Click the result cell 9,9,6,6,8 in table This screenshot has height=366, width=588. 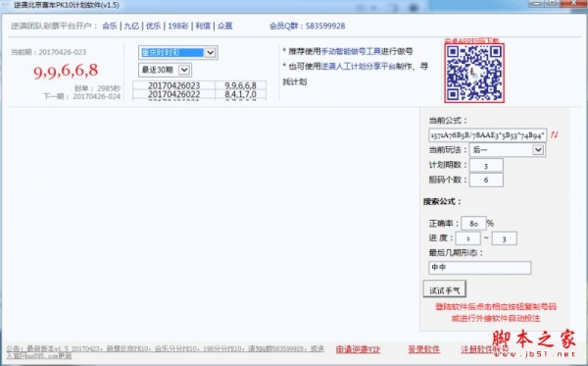240,85
